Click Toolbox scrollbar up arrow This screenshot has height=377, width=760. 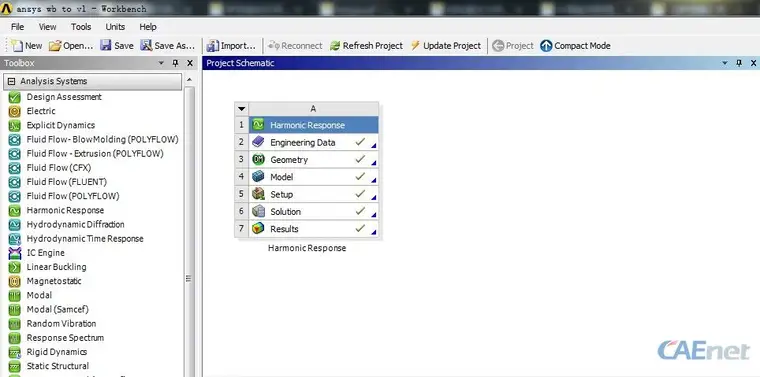click(189, 80)
